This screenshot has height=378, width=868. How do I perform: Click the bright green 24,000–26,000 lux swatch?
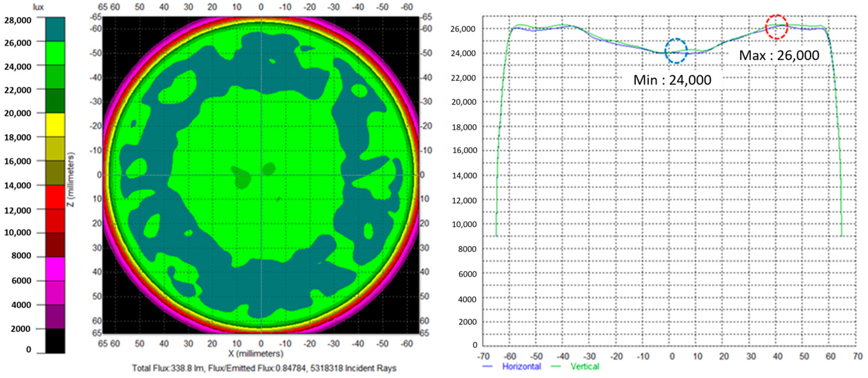(x=55, y=53)
